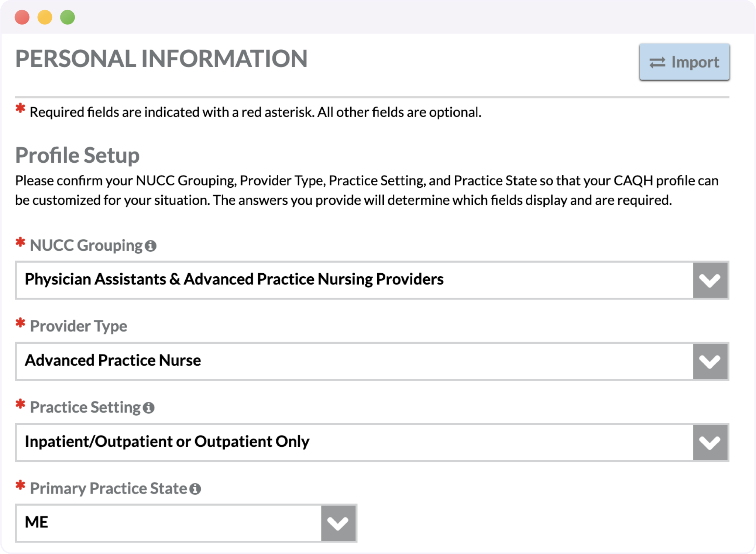
Task: Click the Profile Setup heading
Action: [78, 155]
